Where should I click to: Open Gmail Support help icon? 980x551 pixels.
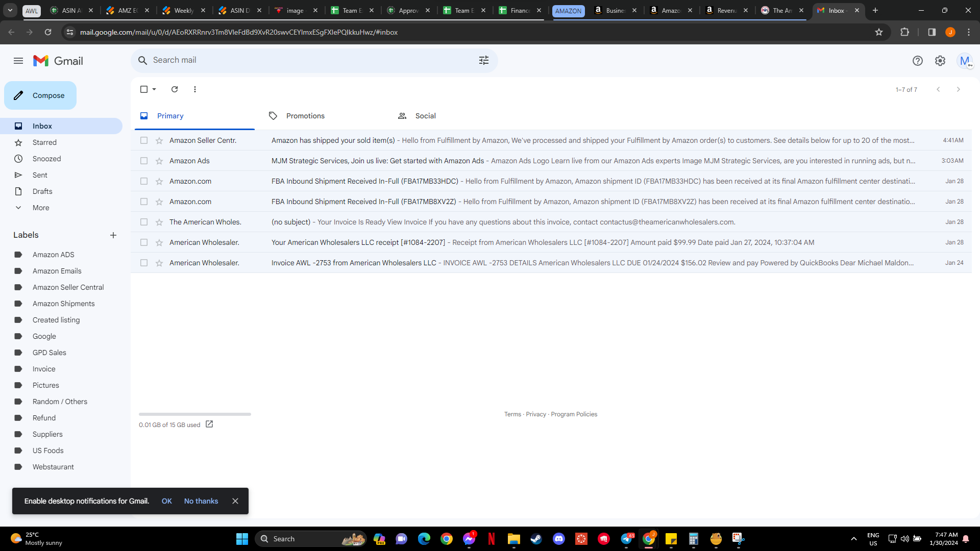tap(918, 61)
